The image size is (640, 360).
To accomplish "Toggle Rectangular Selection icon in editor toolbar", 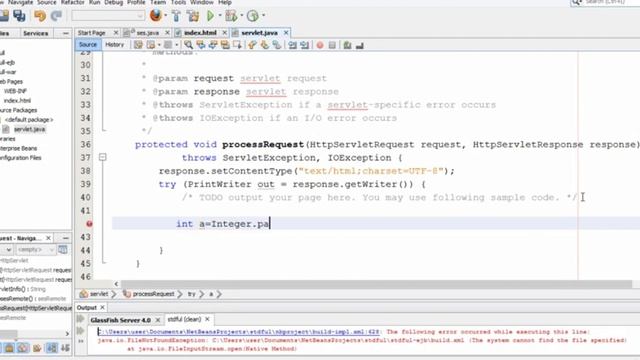I will coord(237,45).
